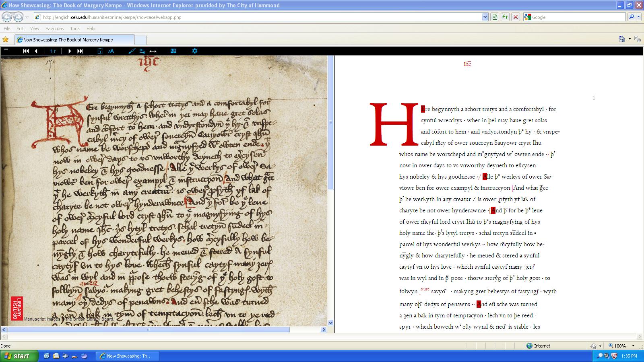Viewport: 644px width, 362px height.
Task: Expand the zoom level dropdown arrow
Action: [633, 346]
